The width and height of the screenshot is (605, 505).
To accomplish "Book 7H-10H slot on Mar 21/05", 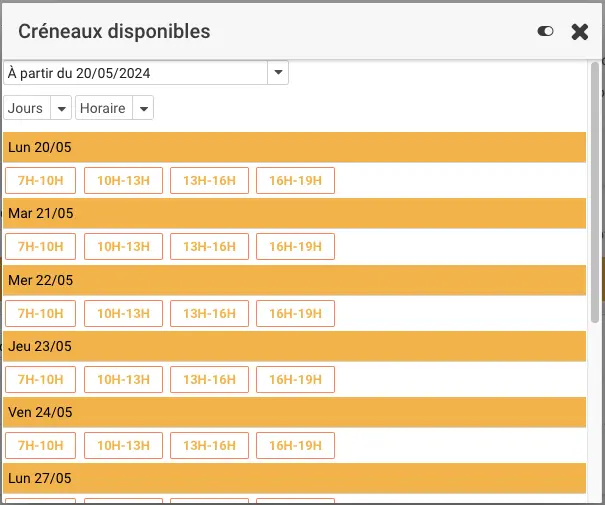I will [x=41, y=246].
